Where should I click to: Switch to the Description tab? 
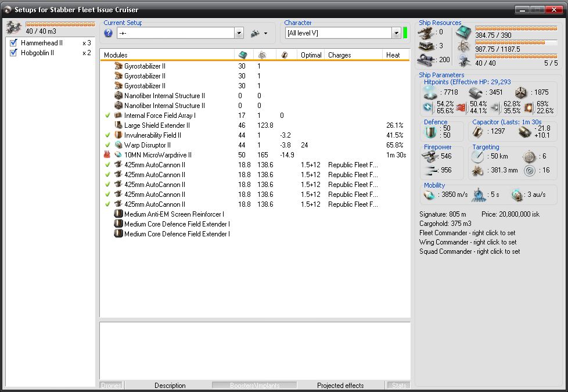(x=170, y=386)
